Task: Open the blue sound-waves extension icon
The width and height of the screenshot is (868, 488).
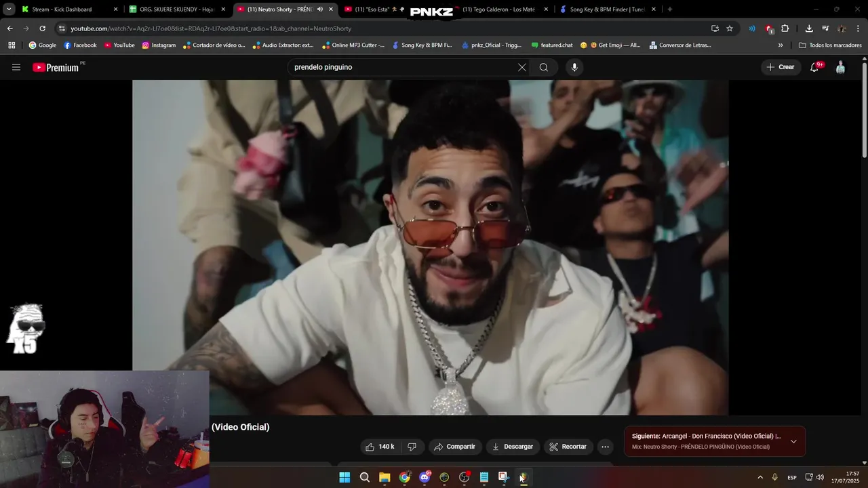Action: (x=752, y=28)
